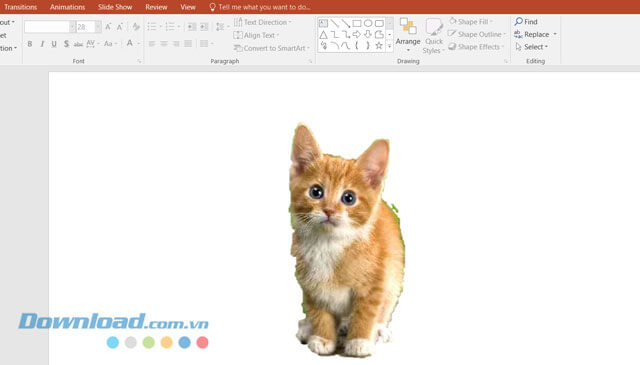This screenshot has height=365, width=640.
Task: Select the Arc shape
Action: pyautogui.click(x=335, y=46)
